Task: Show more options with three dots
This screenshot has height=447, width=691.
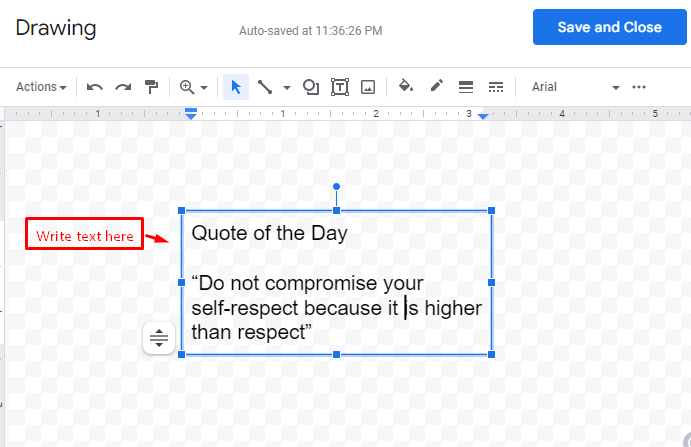Action: point(639,87)
